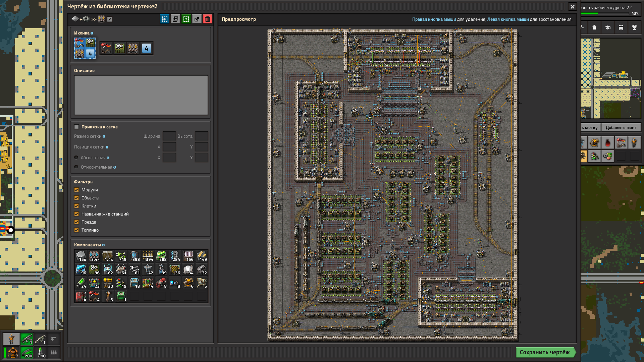Image resolution: width=644 pixels, height=362 pixels.
Task: Click the beacon 62 component
Action: click(x=108, y=269)
